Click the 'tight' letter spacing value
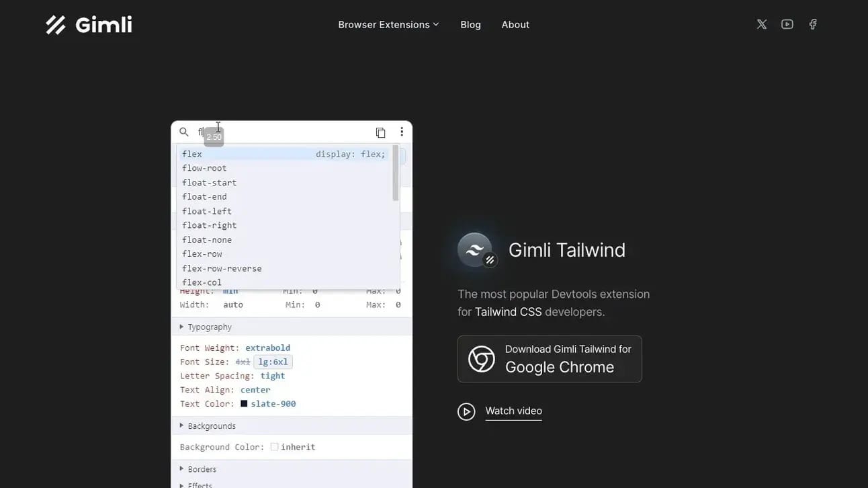This screenshot has width=868, height=488. (273, 376)
